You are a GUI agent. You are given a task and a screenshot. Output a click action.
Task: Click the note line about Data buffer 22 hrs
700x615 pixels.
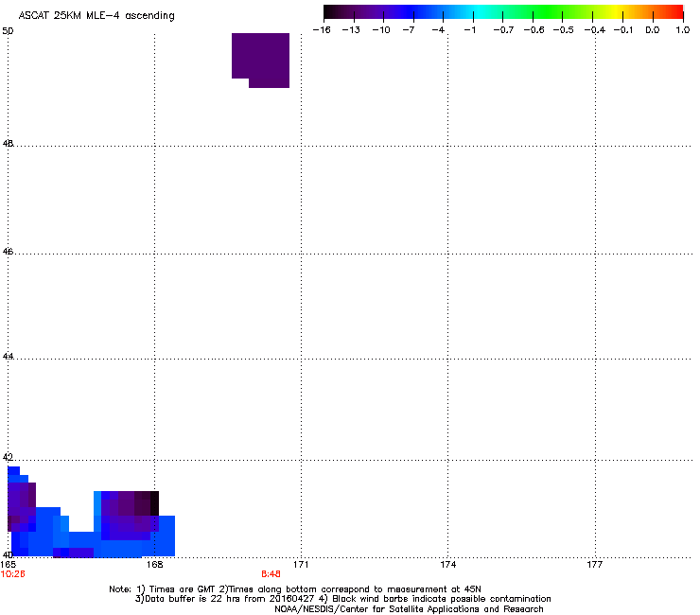(342, 599)
